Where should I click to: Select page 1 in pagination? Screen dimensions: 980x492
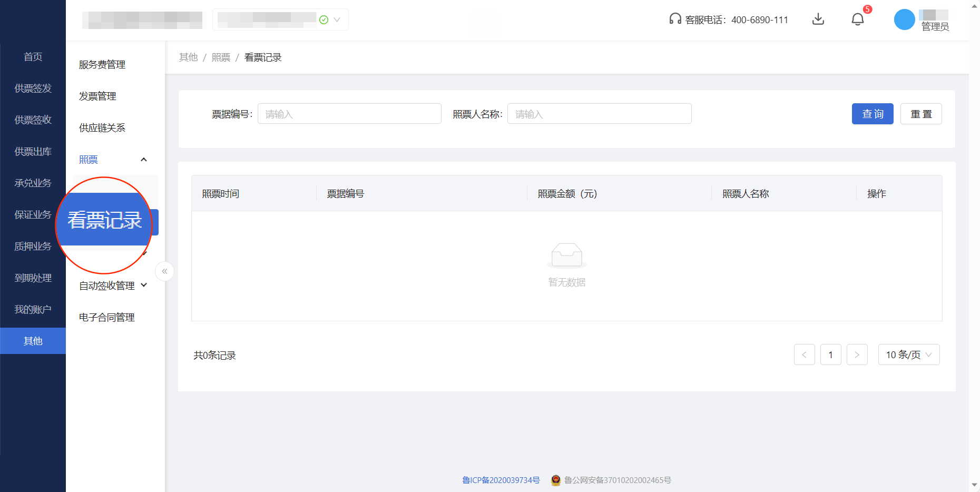(831, 355)
